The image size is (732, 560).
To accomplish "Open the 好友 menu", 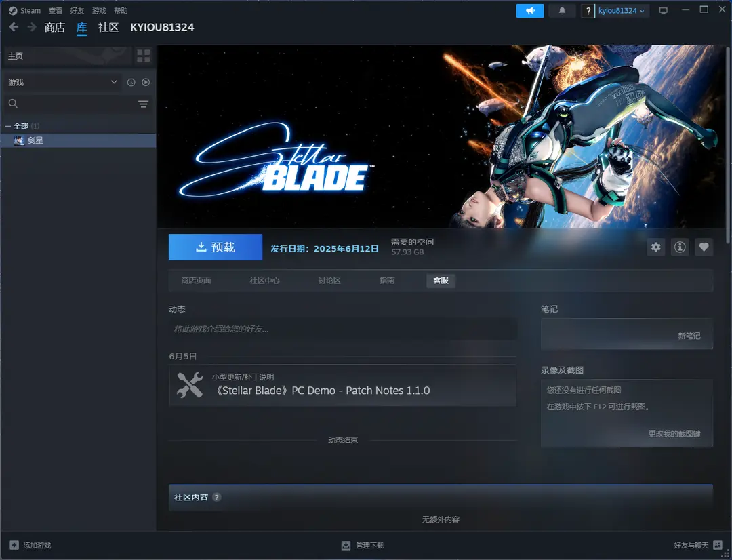I will pos(77,10).
